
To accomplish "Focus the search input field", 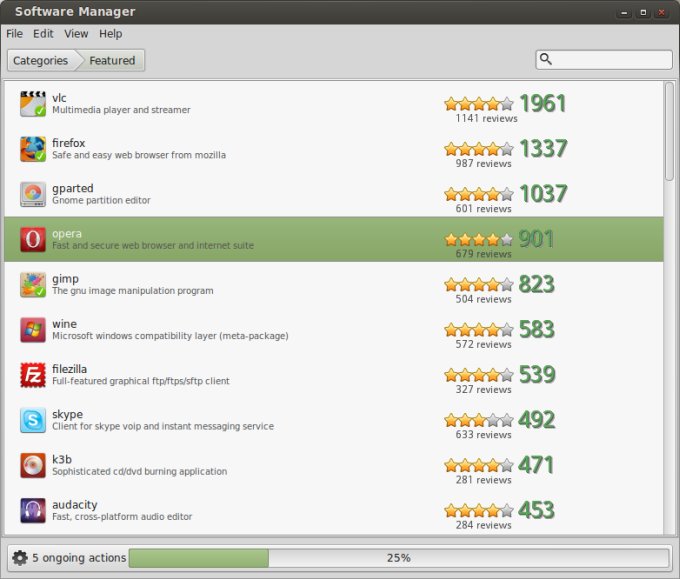I will click(x=612, y=60).
